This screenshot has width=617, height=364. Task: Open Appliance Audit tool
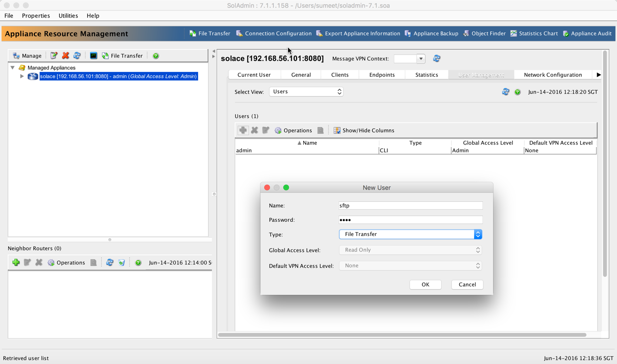point(587,33)
